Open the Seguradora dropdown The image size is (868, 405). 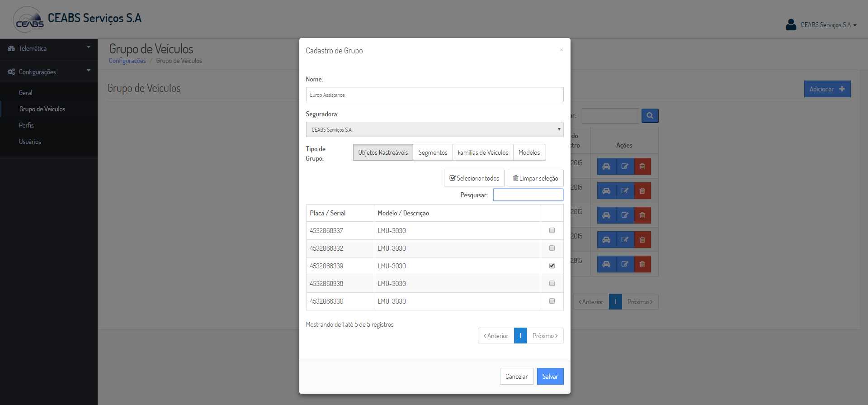[434, 129]
